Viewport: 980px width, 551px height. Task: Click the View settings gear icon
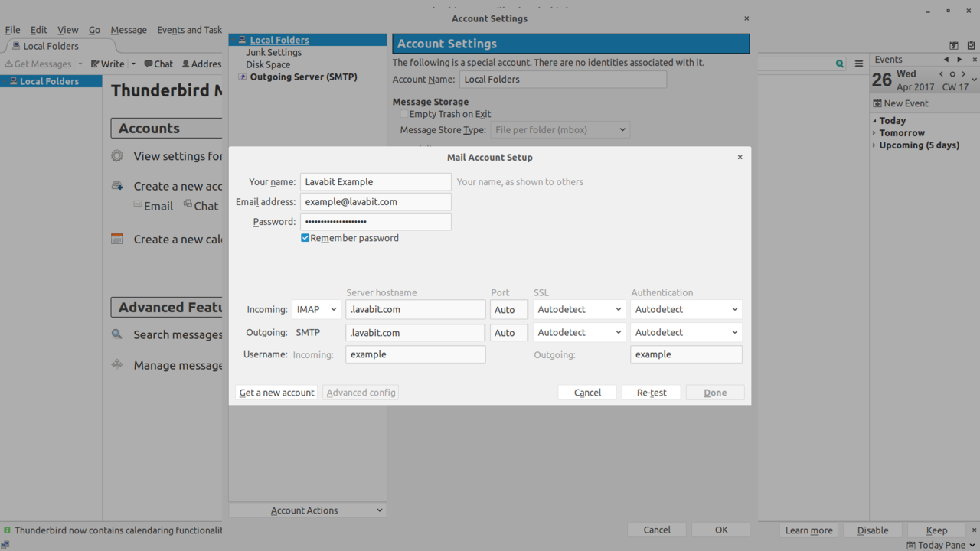pos(117,156)
